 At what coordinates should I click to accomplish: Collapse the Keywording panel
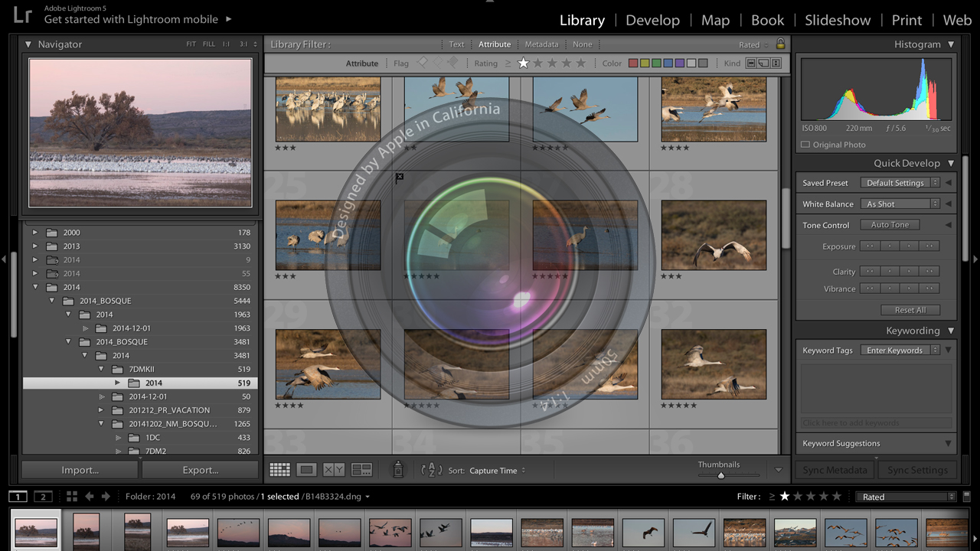point(951,331)
